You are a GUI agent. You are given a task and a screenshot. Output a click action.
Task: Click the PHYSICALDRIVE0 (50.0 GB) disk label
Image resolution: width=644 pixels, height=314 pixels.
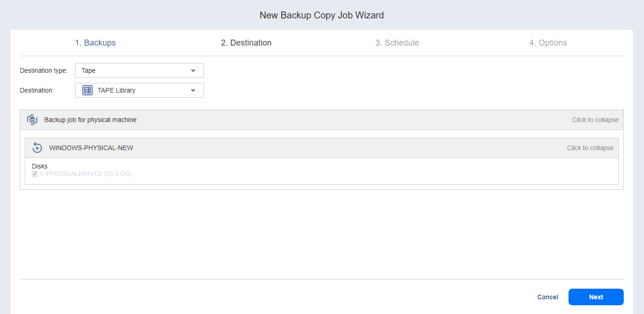pos(86,174)
